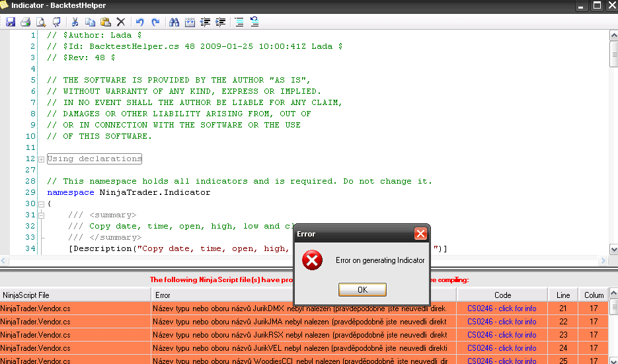Screen dimensions: 618x364
Task: Open Print Preview with the magnifier page icon
Action: pos(41,22)
